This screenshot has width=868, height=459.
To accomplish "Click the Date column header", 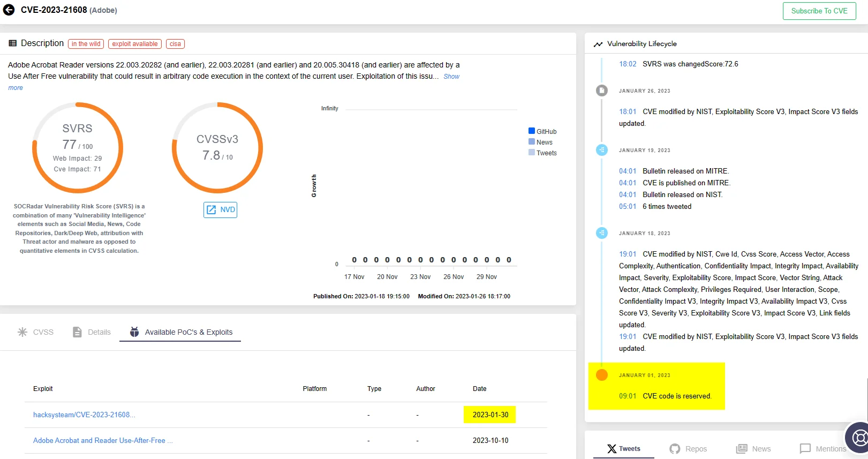I will coord(480,389).
